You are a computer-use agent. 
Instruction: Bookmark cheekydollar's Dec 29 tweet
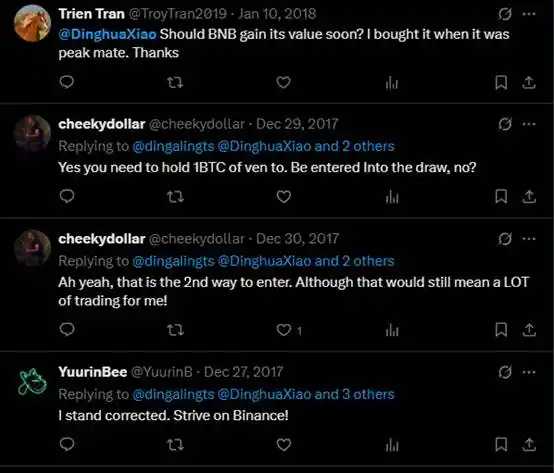501,196
